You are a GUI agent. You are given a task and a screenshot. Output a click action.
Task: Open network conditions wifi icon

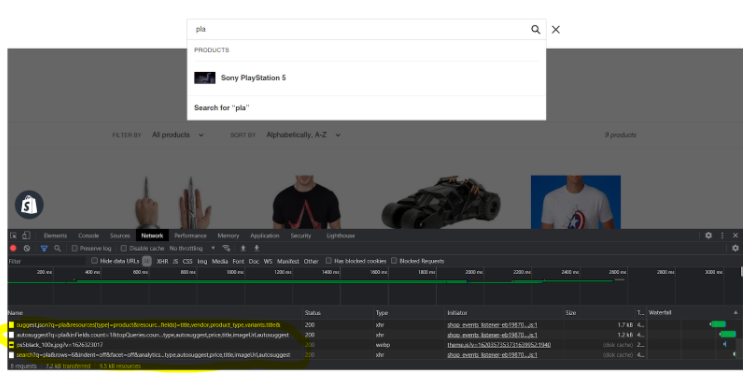click(226, 248)
